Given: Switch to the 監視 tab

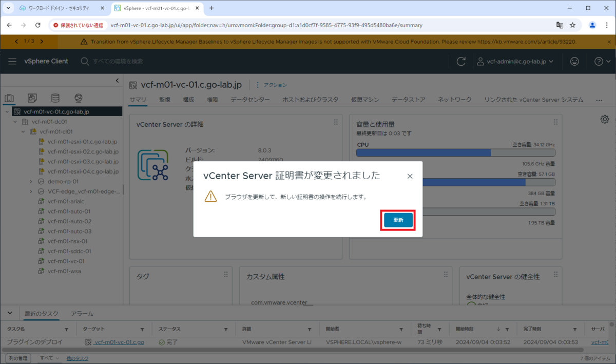Looking at the screenshot, I should (x=165, y=100).
